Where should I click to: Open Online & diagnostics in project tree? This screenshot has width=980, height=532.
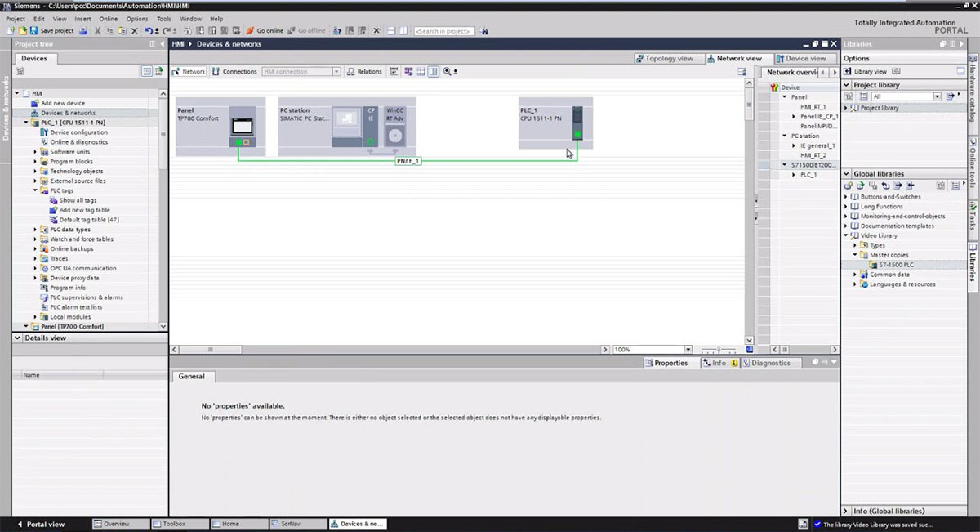tap(78, 142)
